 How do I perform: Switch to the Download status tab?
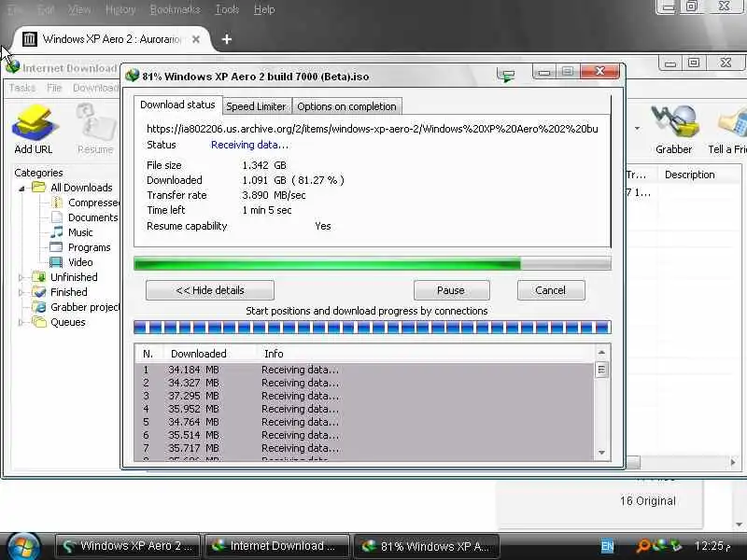(x=177, y=105)
